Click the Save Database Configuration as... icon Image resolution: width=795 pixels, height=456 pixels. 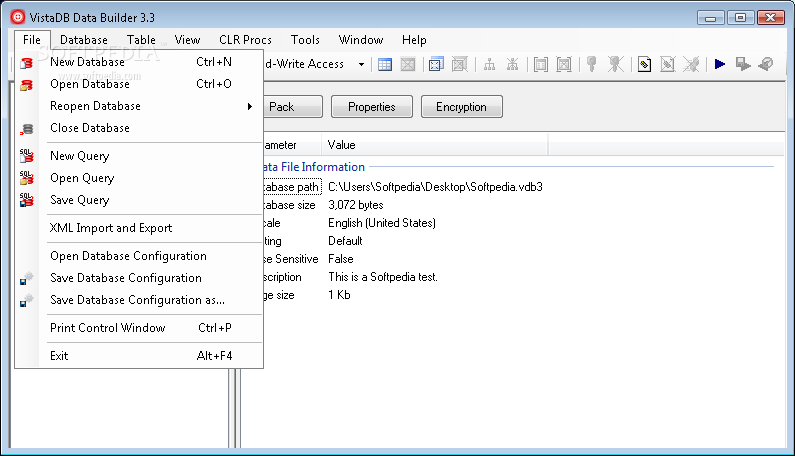pos(26,300)
